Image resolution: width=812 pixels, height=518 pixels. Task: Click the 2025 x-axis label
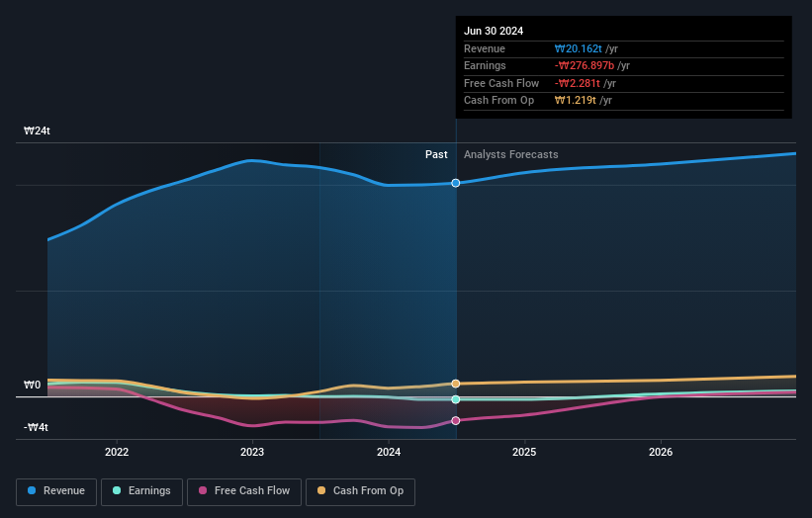(524, 452)
